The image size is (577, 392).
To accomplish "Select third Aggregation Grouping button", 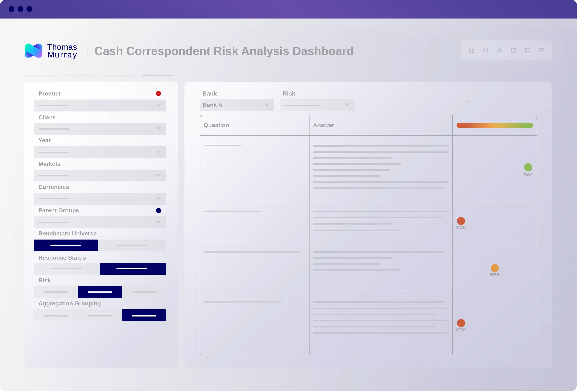I will 144,315.
